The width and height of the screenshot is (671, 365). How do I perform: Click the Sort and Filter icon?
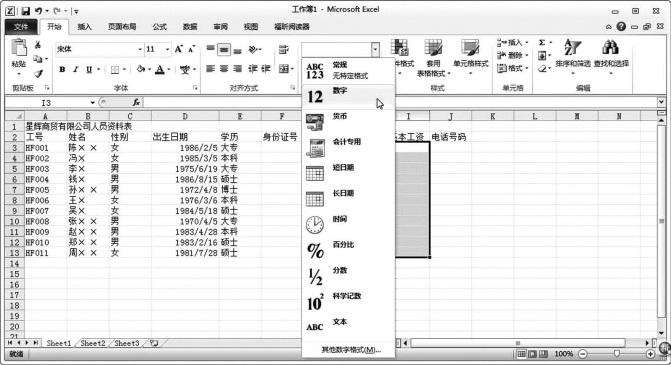[x=573, y=47]
